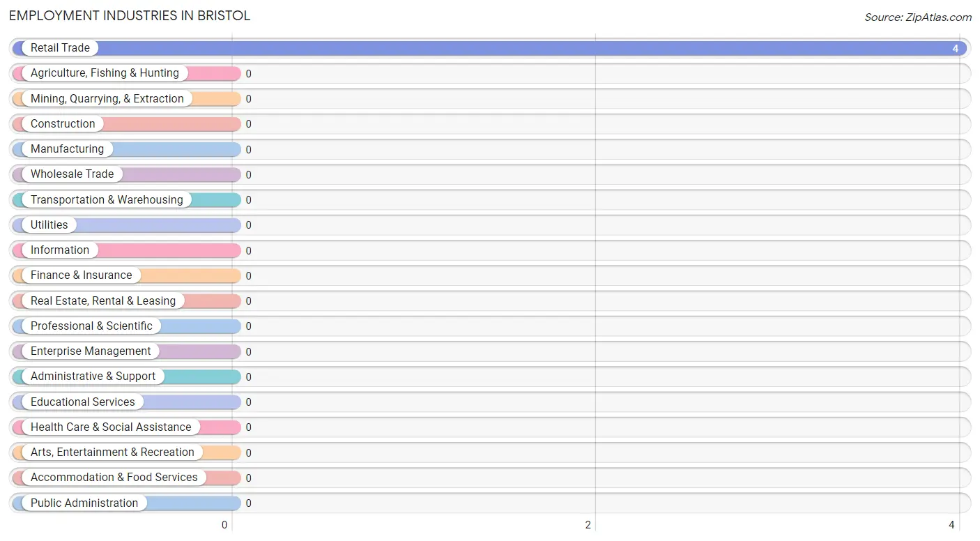Screen dimensions: 980x541
Task: Select the Manufacturing bar label
Action: (x=67, y=149)
